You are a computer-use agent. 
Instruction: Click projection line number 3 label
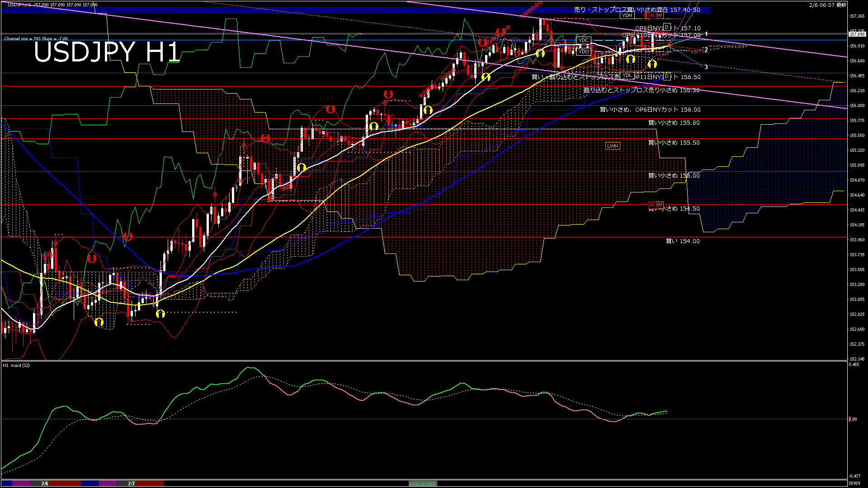[706, 67]
